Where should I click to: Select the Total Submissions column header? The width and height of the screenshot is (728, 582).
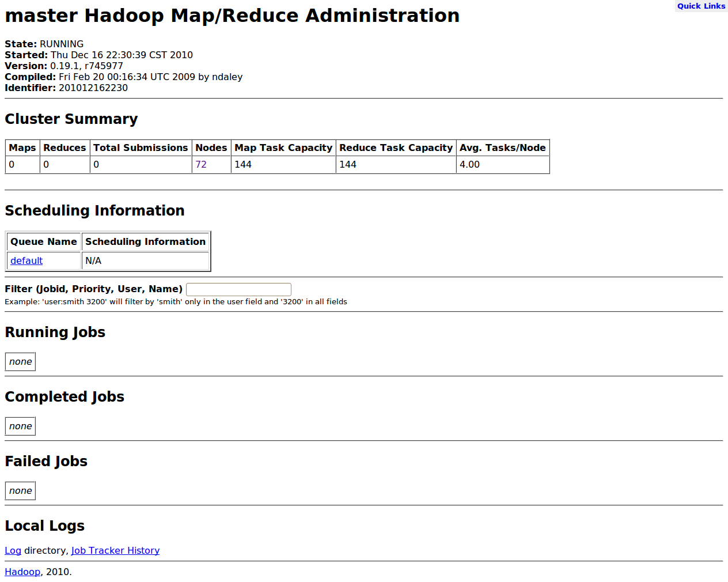[141, 148]
